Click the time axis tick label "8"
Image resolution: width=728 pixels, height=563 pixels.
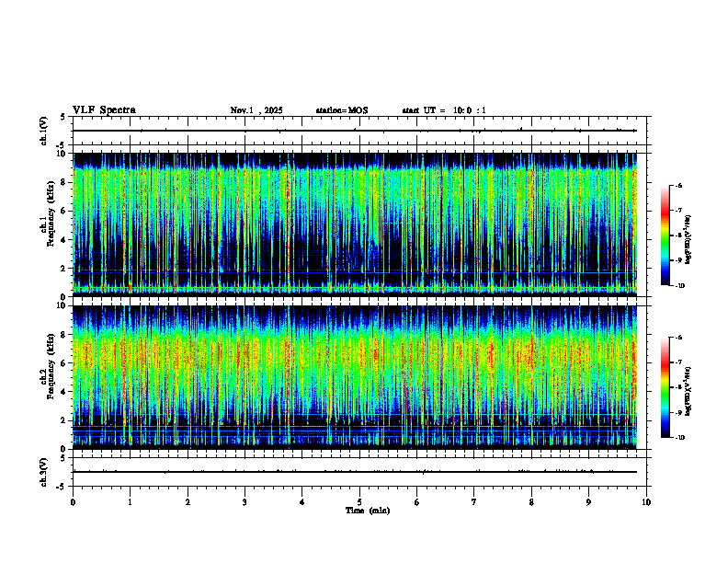pos(531,502)
